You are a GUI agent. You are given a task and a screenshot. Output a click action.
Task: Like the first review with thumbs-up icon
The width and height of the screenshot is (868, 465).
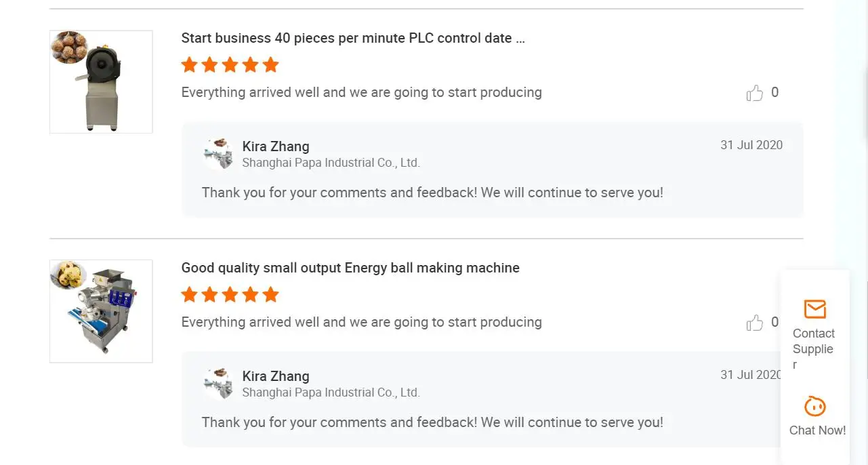(x=754, y=93)
